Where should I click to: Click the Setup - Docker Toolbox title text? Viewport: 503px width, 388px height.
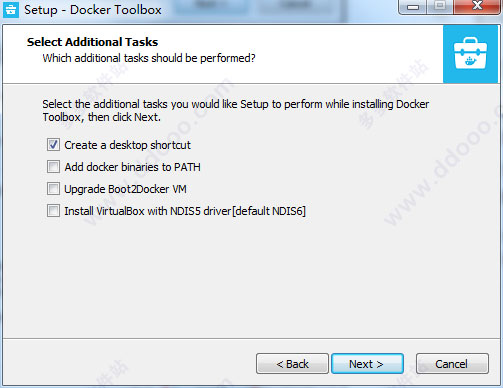point(93,10)
